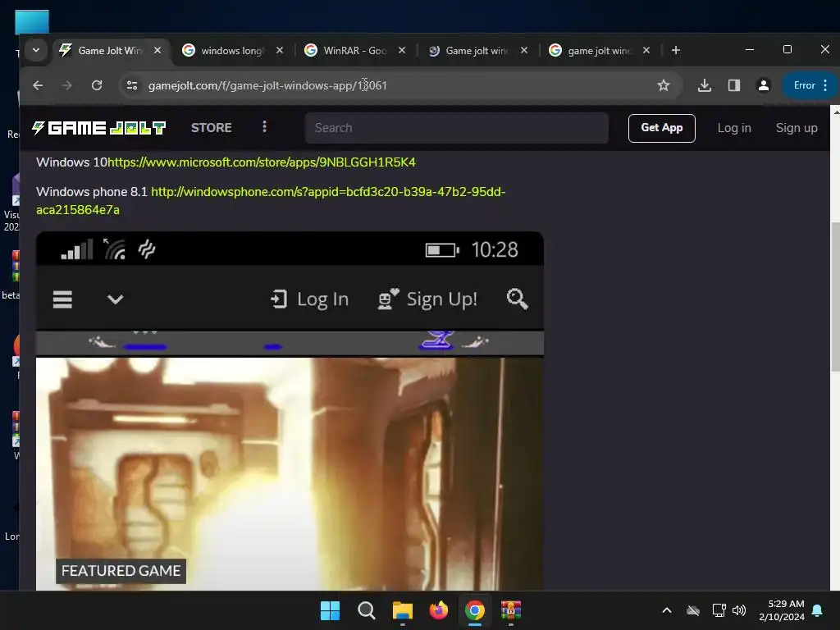Click the Get App button
The height and width of the screenshot is (630, 840).
[x=662, y=128]
